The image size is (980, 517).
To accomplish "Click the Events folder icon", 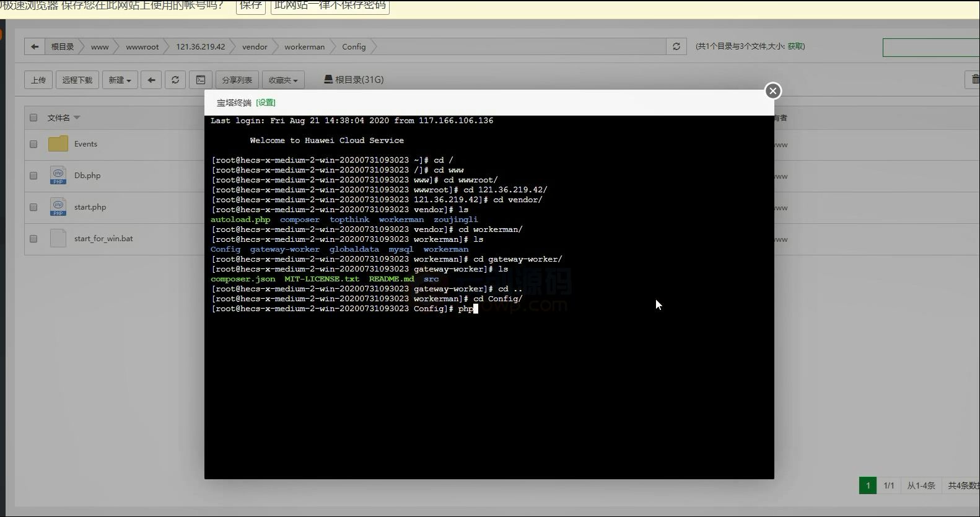I will (58, 144).
